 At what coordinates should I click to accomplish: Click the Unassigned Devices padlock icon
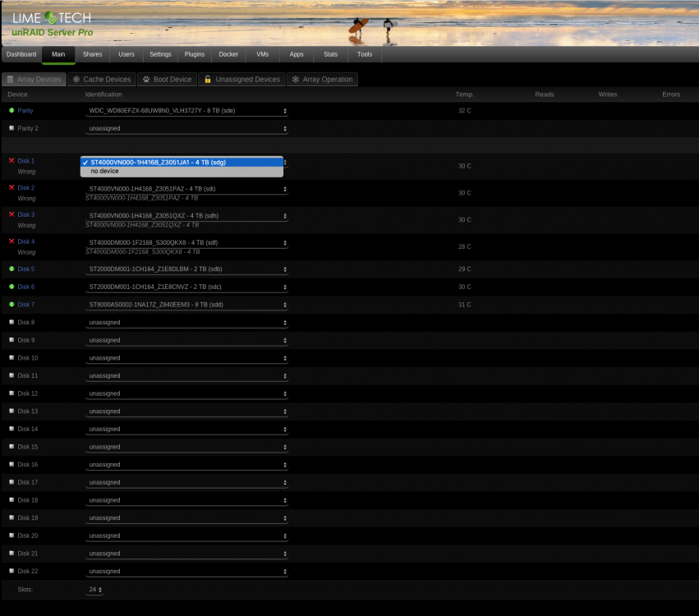208,80
